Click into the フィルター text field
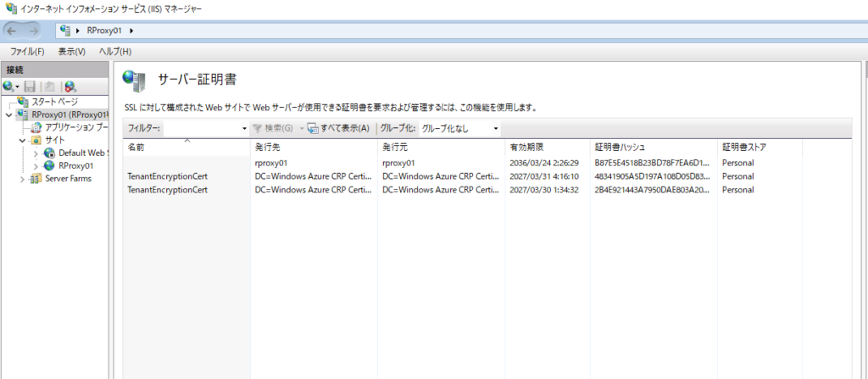 coord(202,129)
